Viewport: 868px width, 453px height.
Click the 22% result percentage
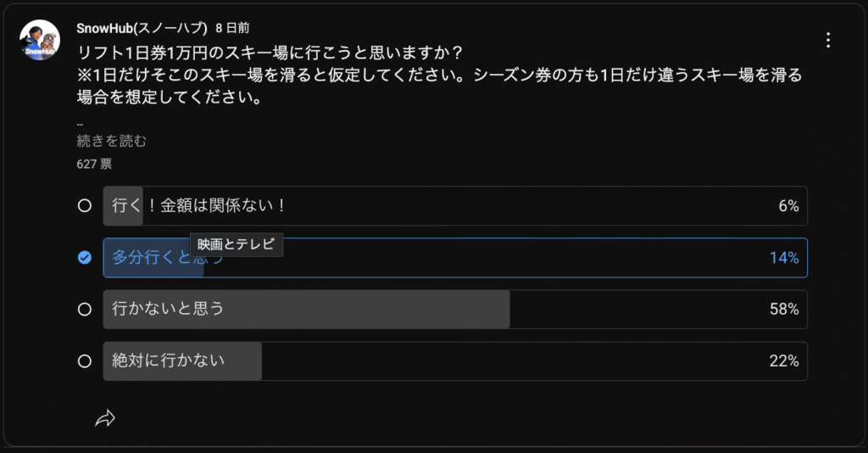tap(783, 361)
